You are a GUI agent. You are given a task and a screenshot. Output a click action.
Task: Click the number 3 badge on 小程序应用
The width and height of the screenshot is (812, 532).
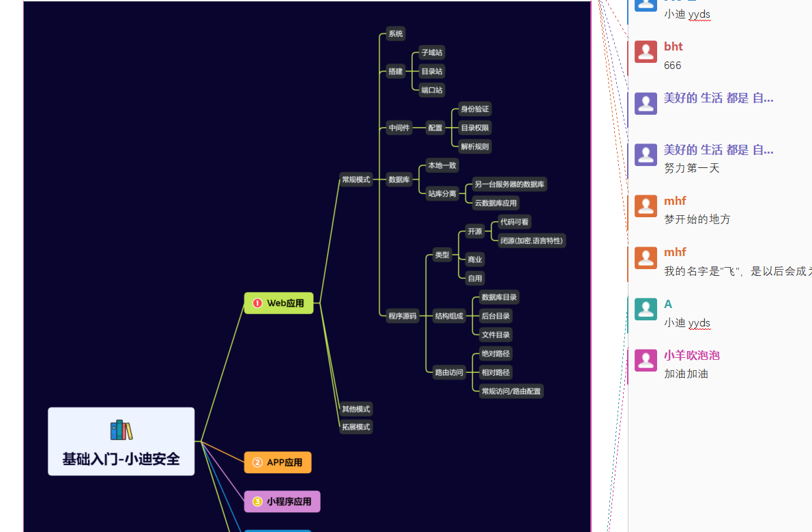257,501
